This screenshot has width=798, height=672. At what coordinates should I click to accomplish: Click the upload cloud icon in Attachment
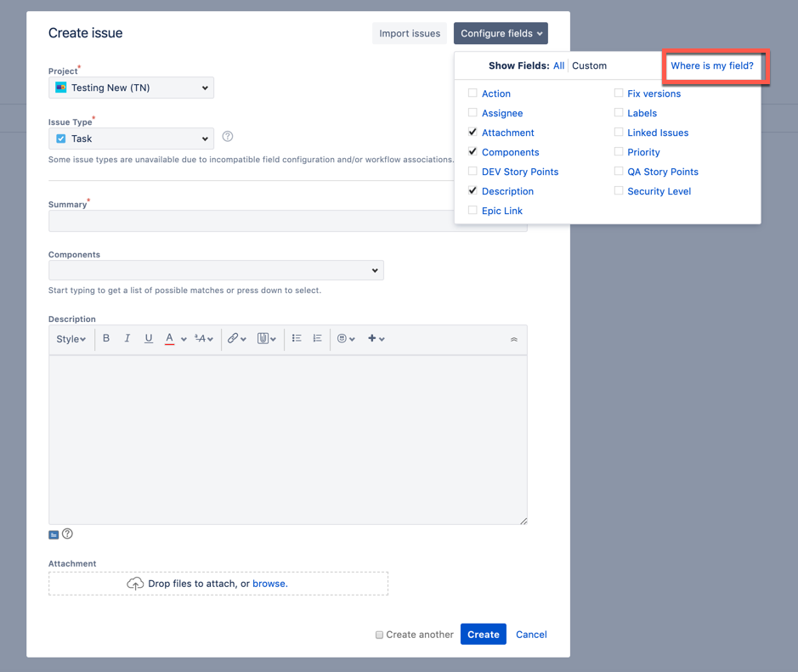135,584
